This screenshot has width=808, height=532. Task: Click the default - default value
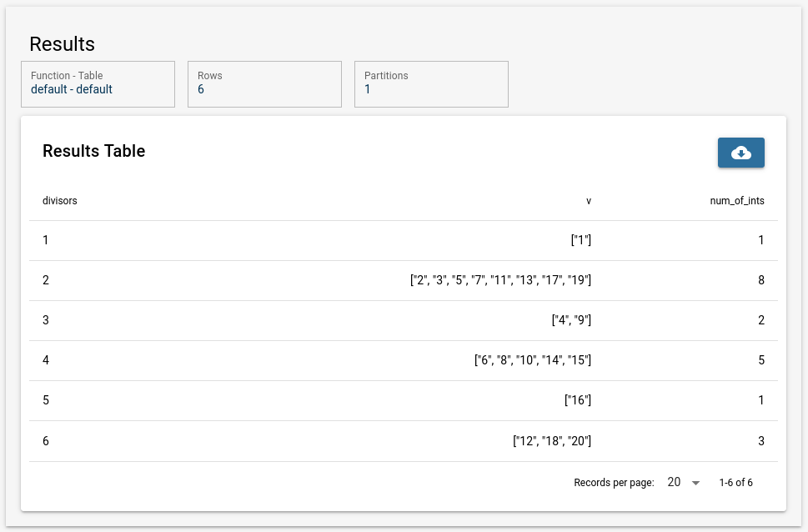(x=72, y=89)
